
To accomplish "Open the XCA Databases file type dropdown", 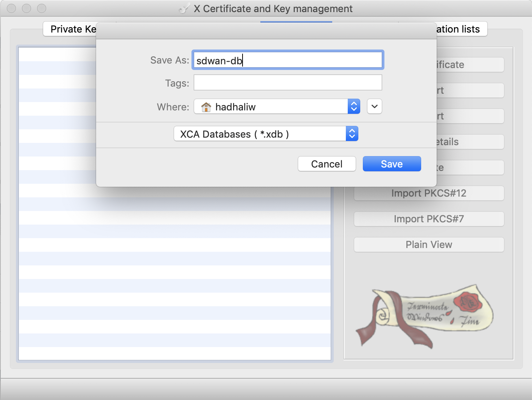I will point(266,134).
